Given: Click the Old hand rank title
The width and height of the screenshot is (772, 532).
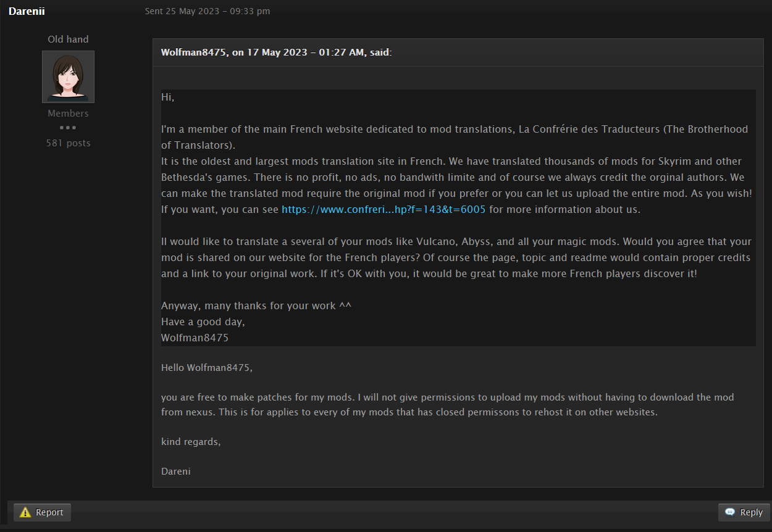Looking at the screenshot, I should [x=68, y=39].
